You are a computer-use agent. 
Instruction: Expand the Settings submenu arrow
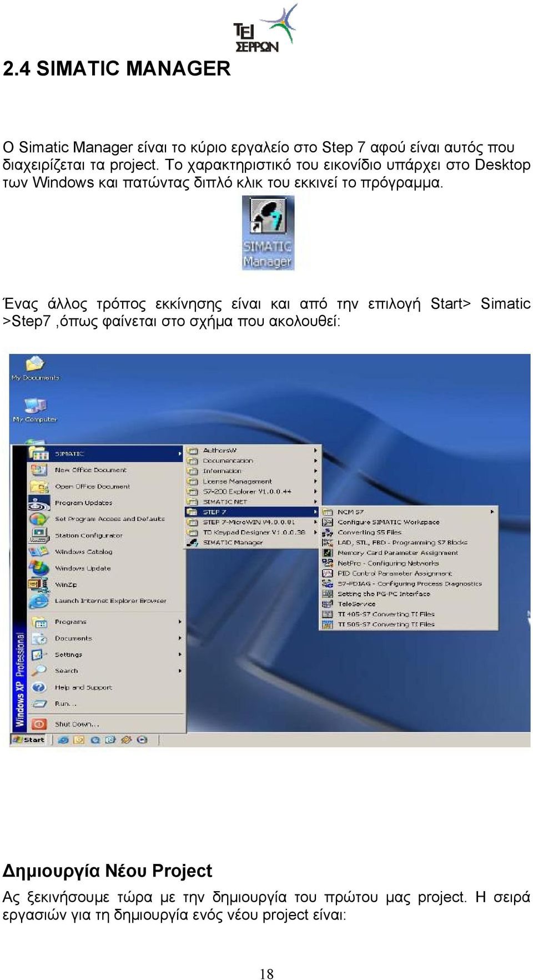click(x=180, y=655)
